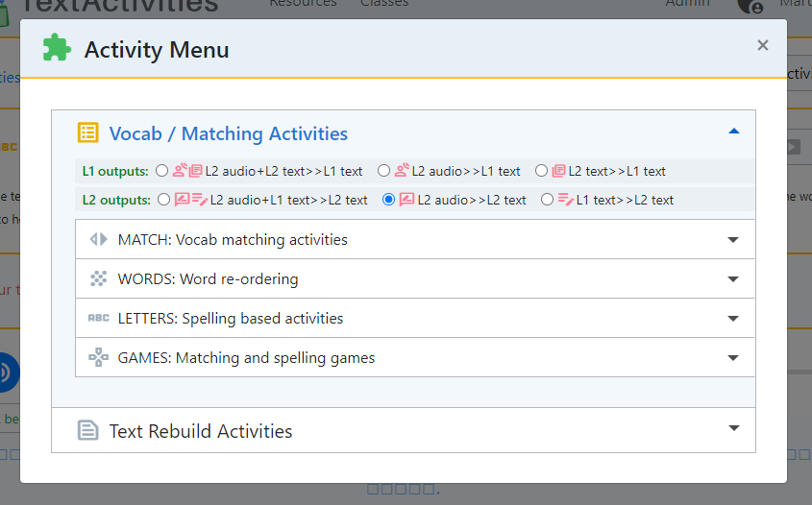The width and height of the screenshot is (812, 505).
Task: Click the Vocab / Matching Activities list icon
Action: click(88, 132)
